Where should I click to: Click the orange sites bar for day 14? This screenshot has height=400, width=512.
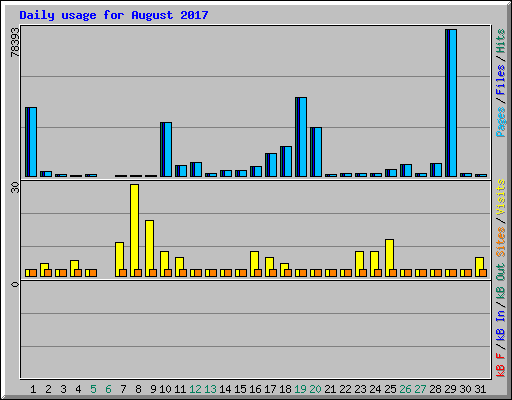[228, 273]
